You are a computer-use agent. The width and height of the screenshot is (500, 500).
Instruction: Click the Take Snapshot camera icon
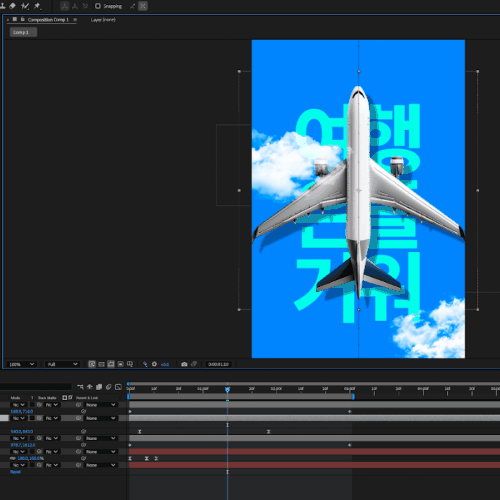click(x=184, y=364)
